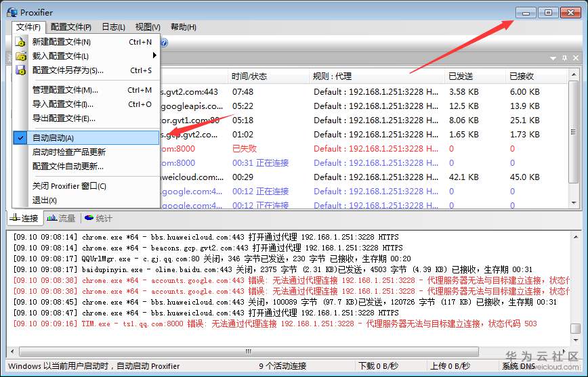
Task: Sort by 规则 : 代理 column header
Action: [x=377, y=76]
